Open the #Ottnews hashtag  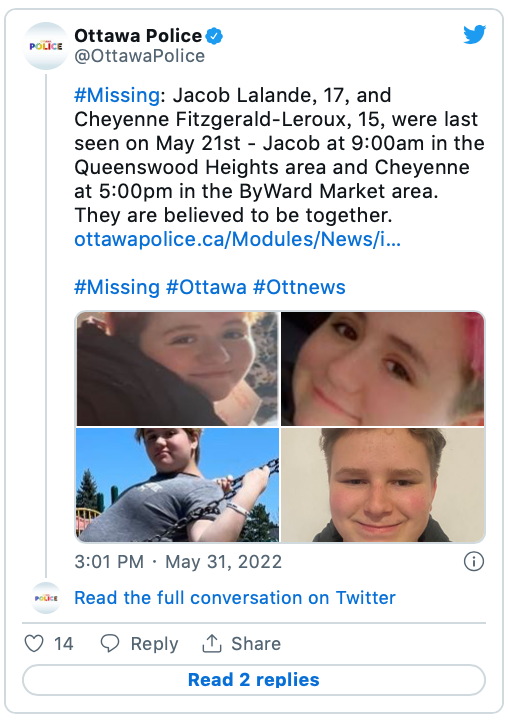299,287
